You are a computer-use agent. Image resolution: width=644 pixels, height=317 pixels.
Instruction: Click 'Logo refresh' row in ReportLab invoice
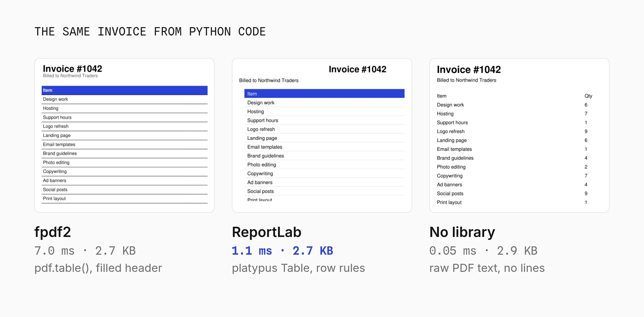pos(324,129)
